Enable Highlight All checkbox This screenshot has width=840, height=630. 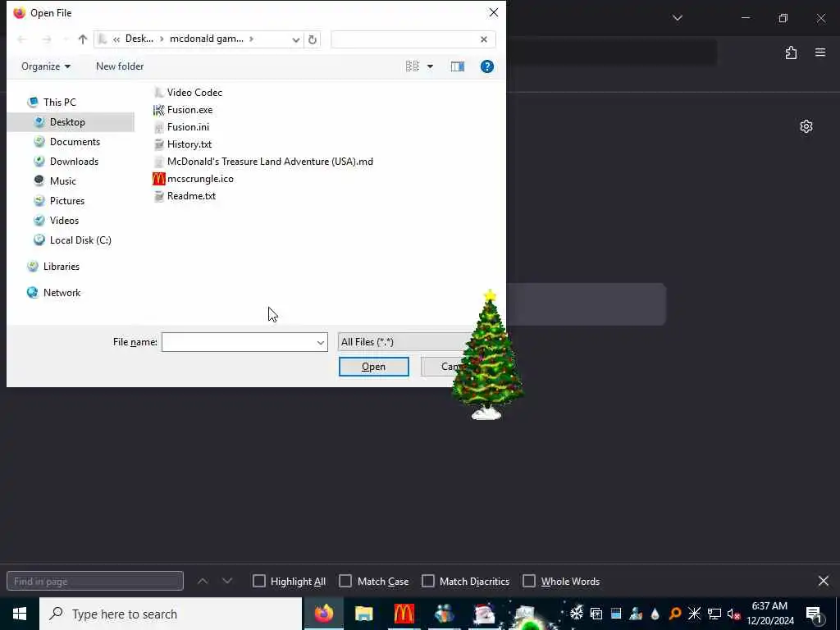pos(258,581)
